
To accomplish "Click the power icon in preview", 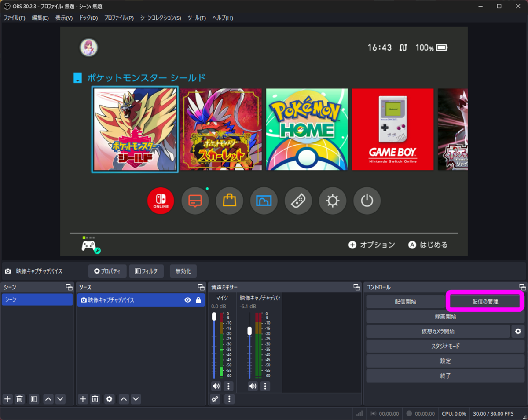I will tap(367, 201).
